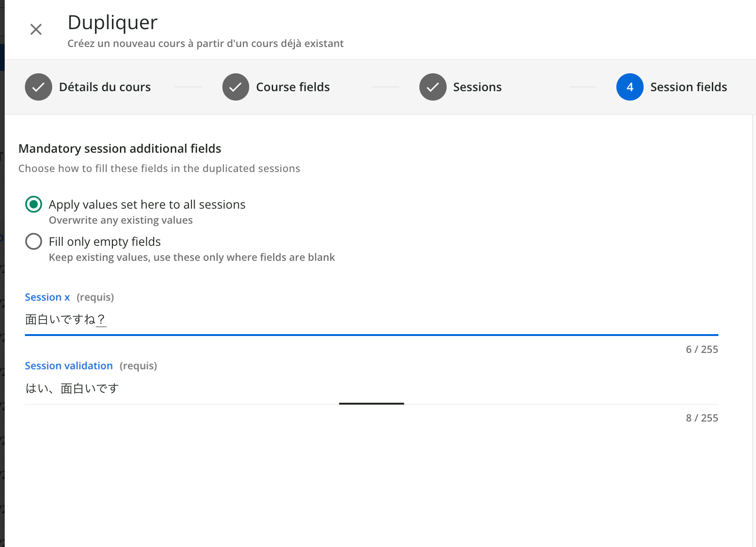756x547 pixels.
Task: Go to the Détails du cours step label
Action: click(x=105, y=87)
